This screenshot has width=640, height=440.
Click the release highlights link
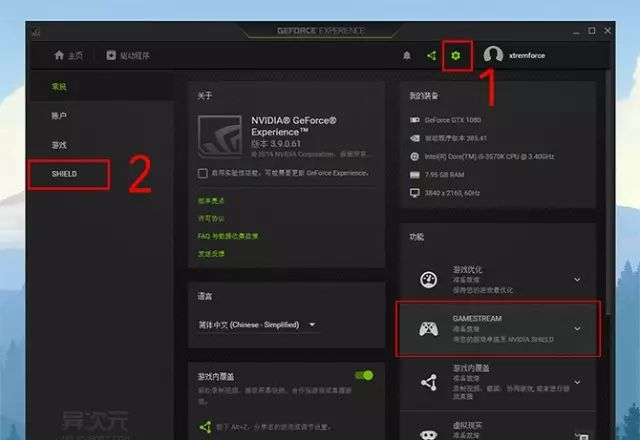pyautogui.click(x=211, y=201)
